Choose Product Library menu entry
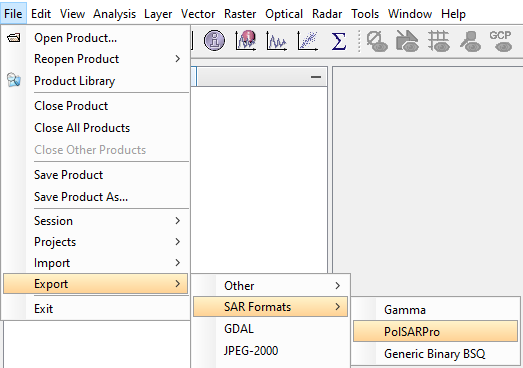Image resolution: width=523 pixels, height=368 pixels. [x=95, y=81]
